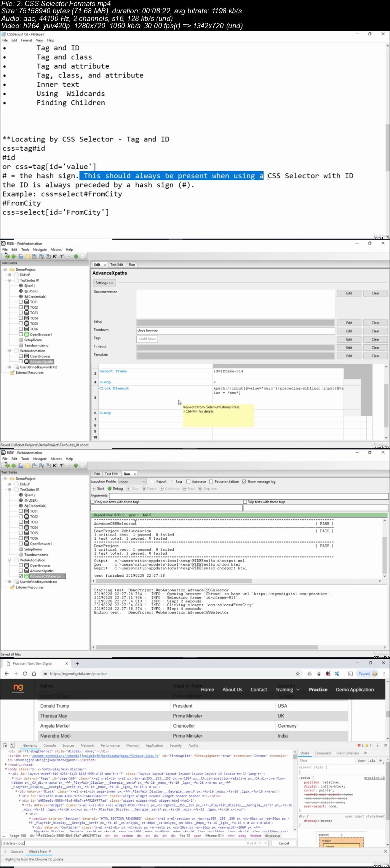Enable Pause on failure checkbox

coord(211,481)
